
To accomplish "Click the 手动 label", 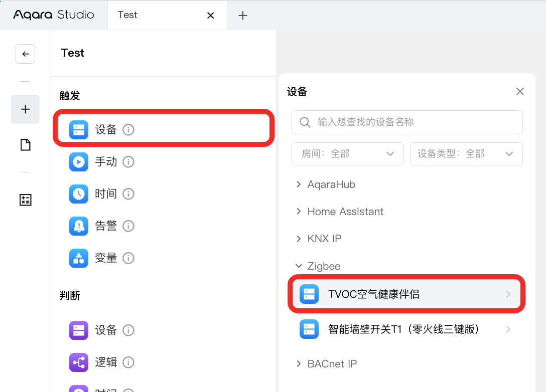I will pos(106,162).
